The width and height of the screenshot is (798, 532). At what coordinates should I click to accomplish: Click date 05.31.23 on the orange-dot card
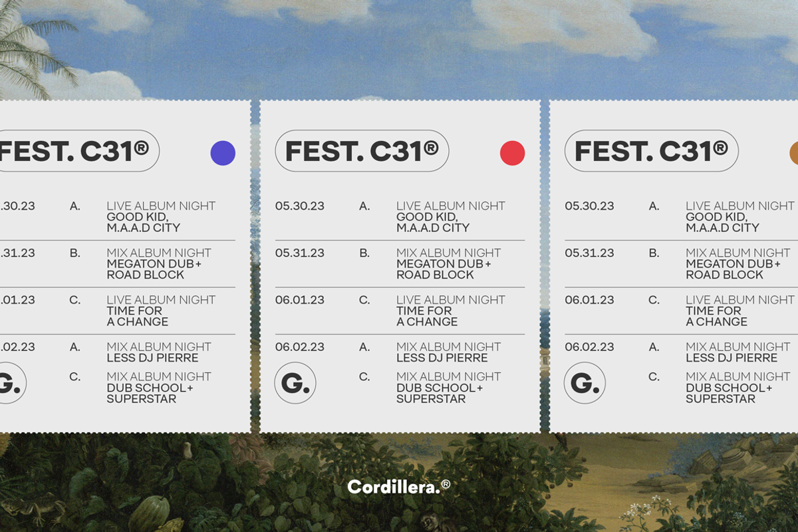click(x=589, y=253)
